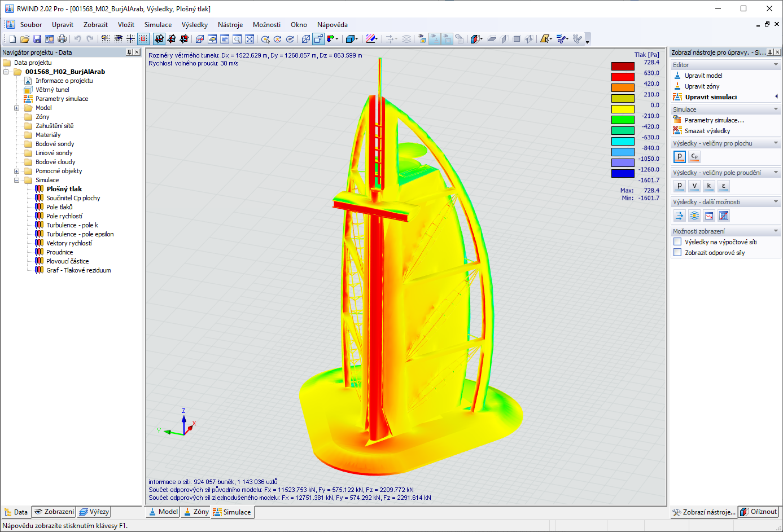Click the Oříznout button at bottom right
Image resolution: width=783 pixels, height=532 pixels.
coord(759,512)
